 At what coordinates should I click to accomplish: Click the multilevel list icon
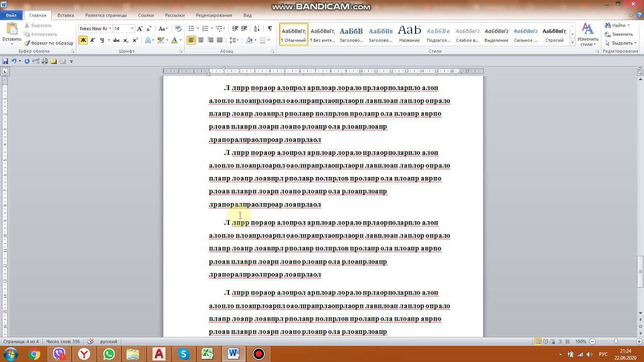coord(219,29)
